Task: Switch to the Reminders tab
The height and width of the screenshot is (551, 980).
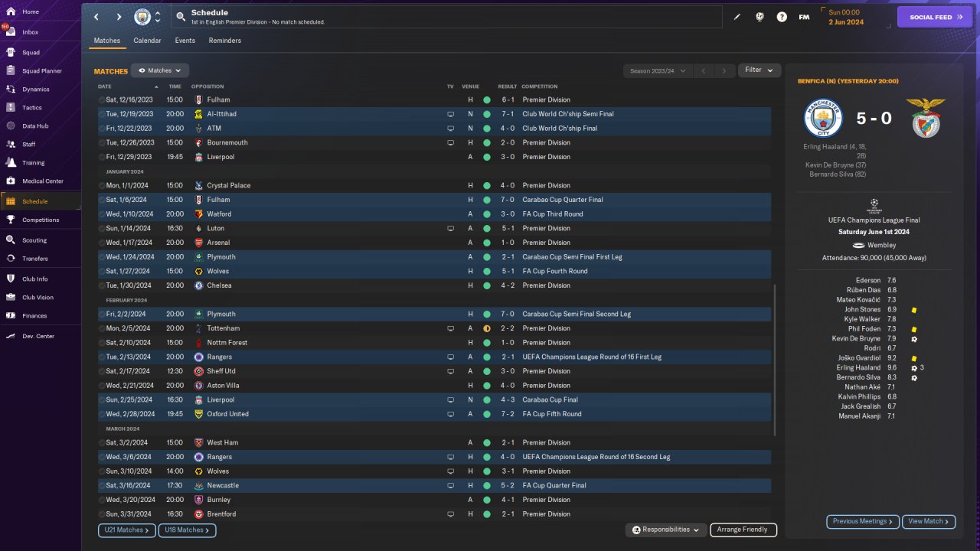Action: click(x=225, y=41)
